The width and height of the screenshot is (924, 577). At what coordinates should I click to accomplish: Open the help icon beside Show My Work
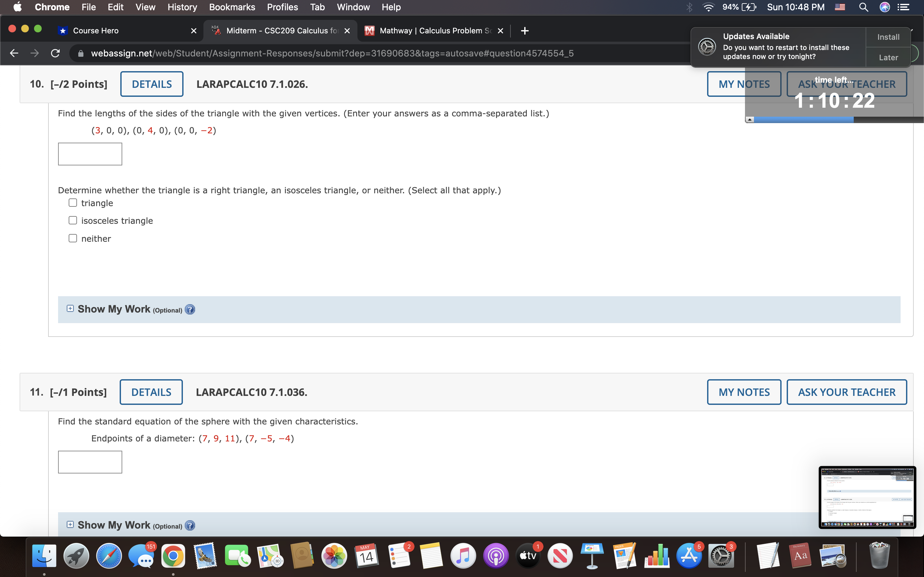point(190,309)
